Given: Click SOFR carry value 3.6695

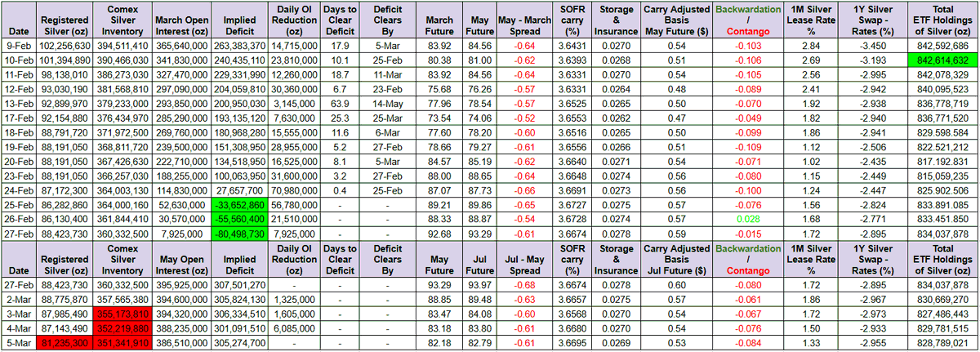Looking at the screenshot, I should click(571, 342).
